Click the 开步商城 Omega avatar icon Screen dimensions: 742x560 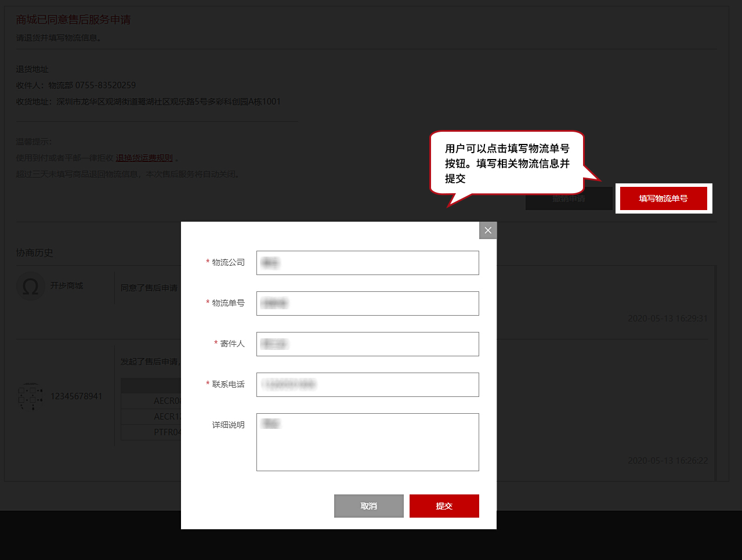[30, 287]
